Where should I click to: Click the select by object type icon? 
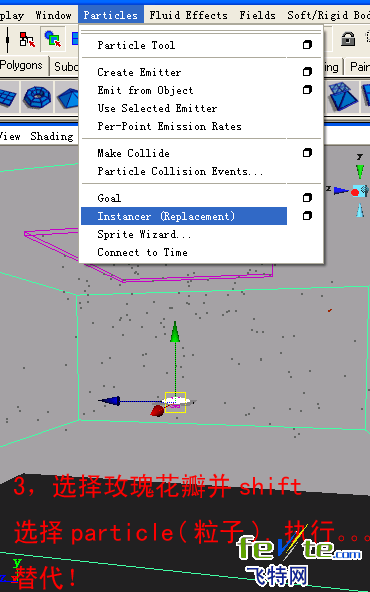[x=52, y=39]
